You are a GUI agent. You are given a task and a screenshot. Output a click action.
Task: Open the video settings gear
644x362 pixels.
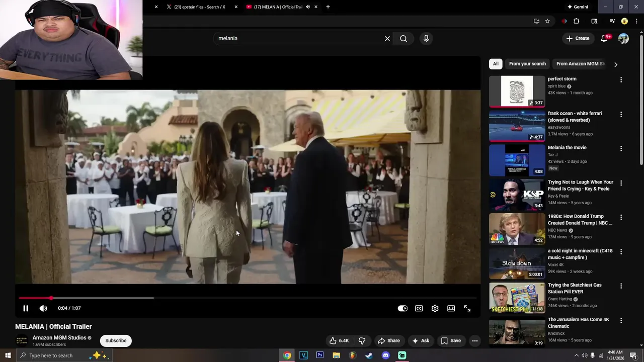click(435, 308)
